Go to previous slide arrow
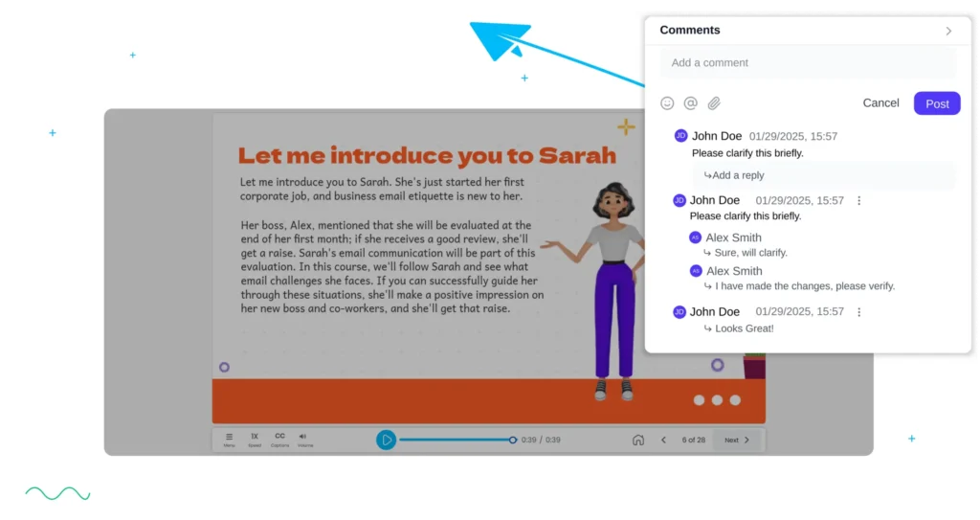This screenshot has width=980, height=520. pyautogui.click(x=664, y=441)
